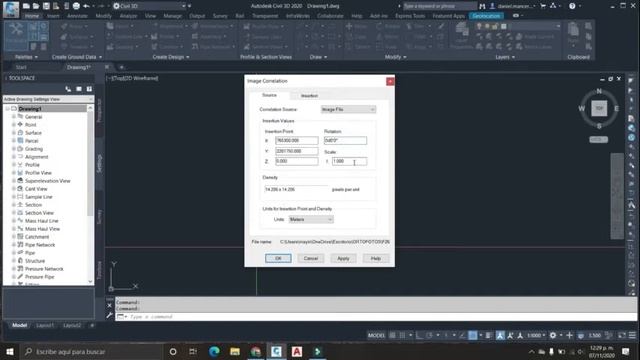
Task: Click the Open file icon in quick access toolbar
Action: (x=36, y=6)
